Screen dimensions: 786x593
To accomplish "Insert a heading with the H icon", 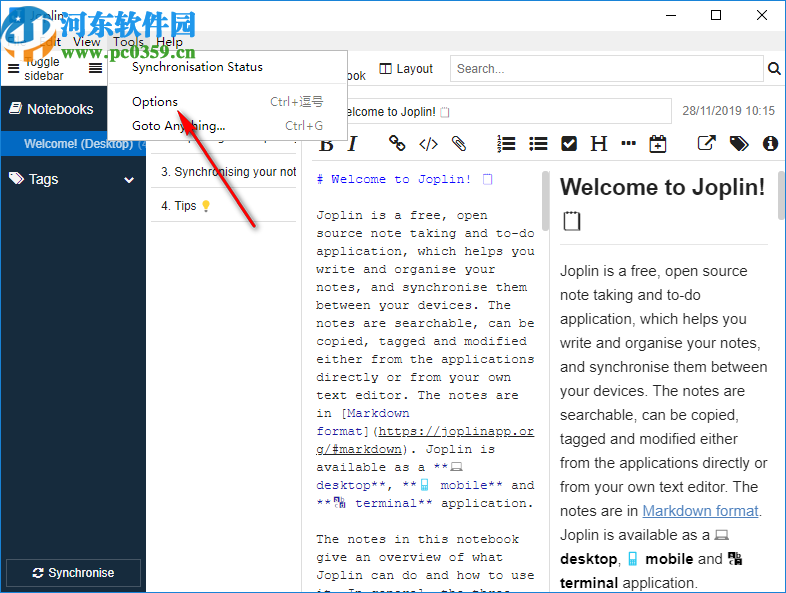I will point(599,144).
